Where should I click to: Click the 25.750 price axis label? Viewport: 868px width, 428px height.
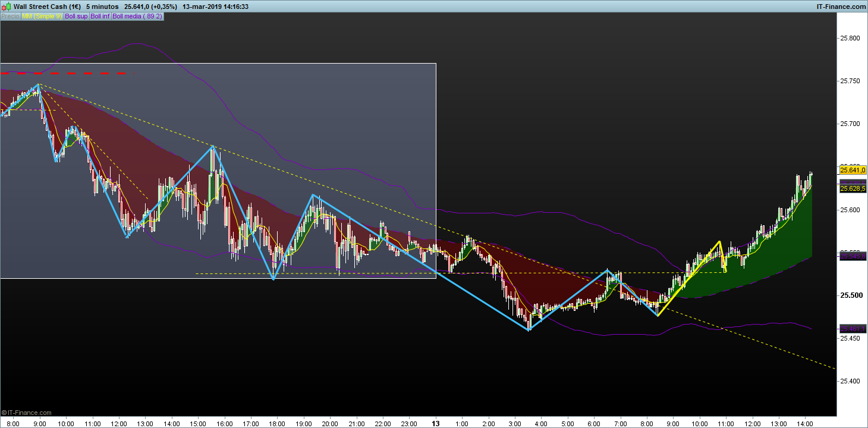(850, 81)
